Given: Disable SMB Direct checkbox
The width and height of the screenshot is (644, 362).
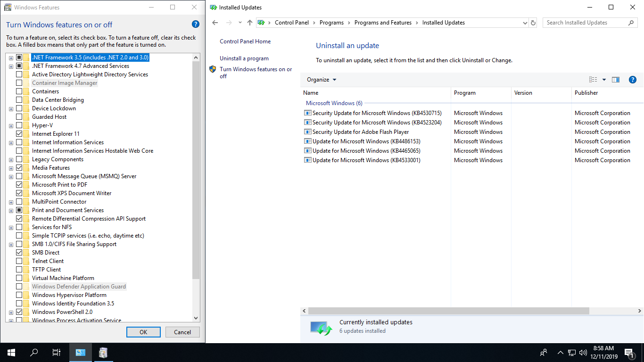Looking at the screenshot, I should coord(19,253).
